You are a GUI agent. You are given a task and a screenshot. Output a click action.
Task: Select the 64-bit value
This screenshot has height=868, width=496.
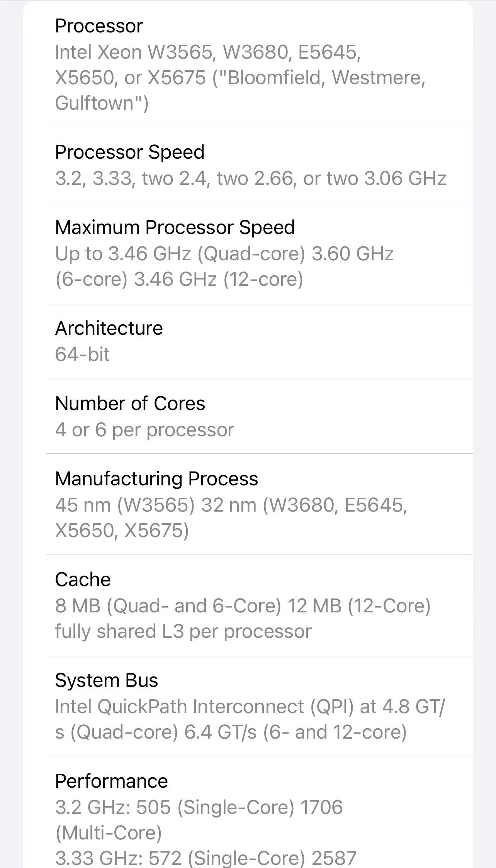[x=82, y=354]
